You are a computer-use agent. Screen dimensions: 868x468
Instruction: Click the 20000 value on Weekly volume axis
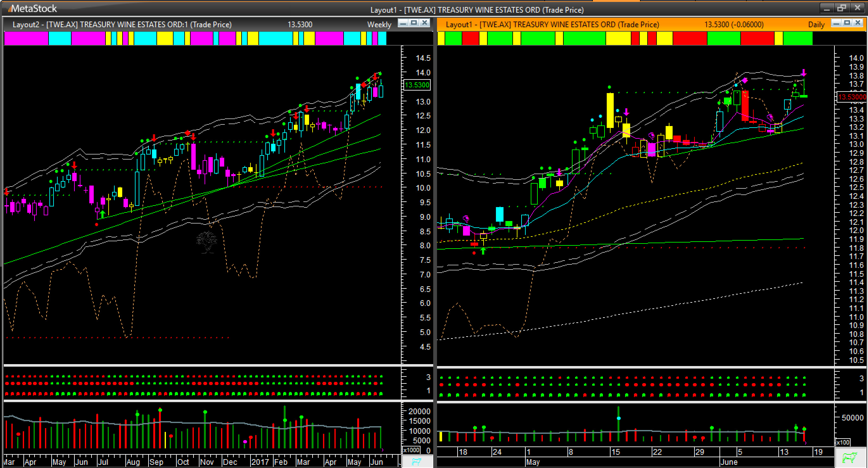click(x=420, y=411)
